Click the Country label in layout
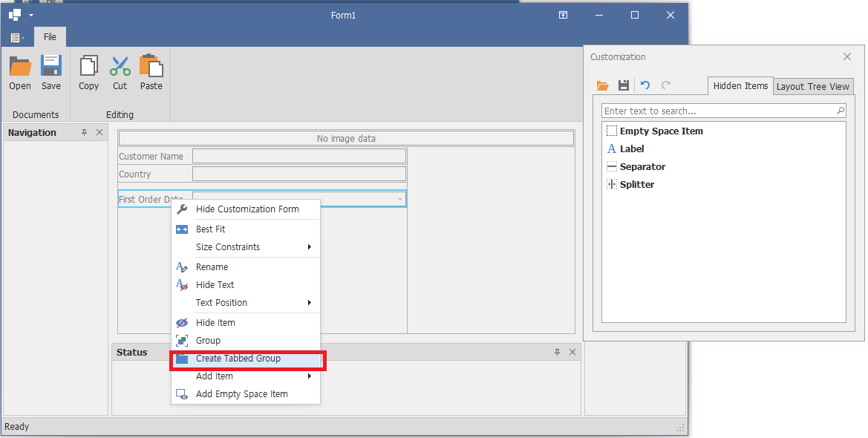868x438 pixels. pyautogui.click(x=134, y=174)
